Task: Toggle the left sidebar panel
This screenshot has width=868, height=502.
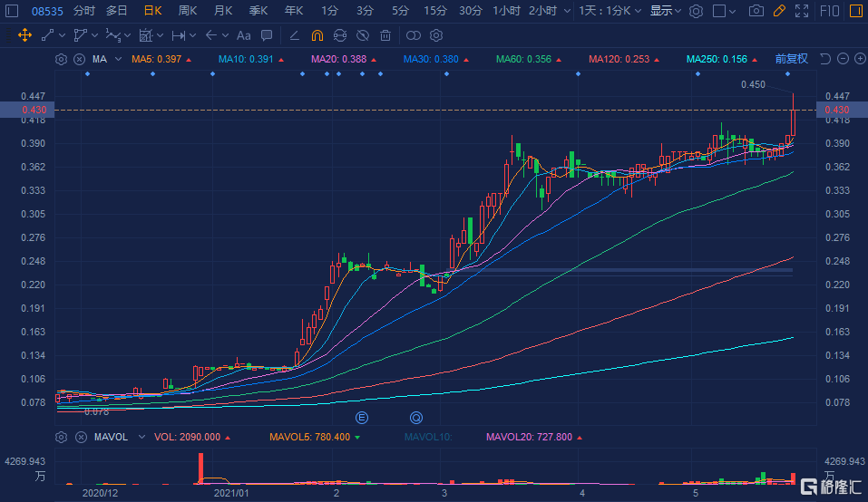Action: 12,11
